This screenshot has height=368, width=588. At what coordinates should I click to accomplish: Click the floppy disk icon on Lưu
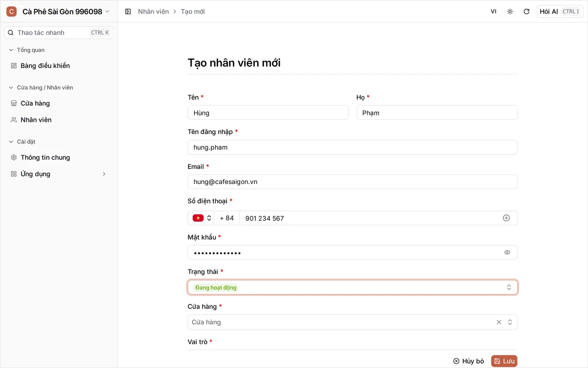pyautogui.click(x=497, y=361)
